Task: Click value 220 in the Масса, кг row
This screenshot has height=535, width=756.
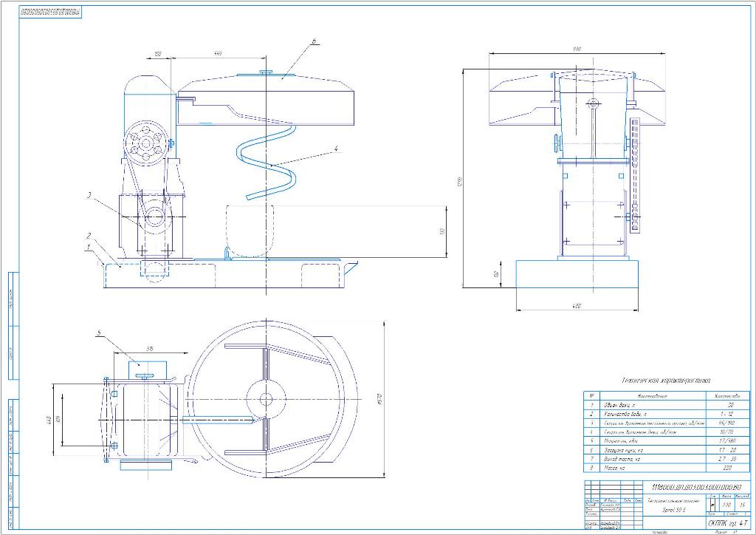Action: [x=728, y=468]
